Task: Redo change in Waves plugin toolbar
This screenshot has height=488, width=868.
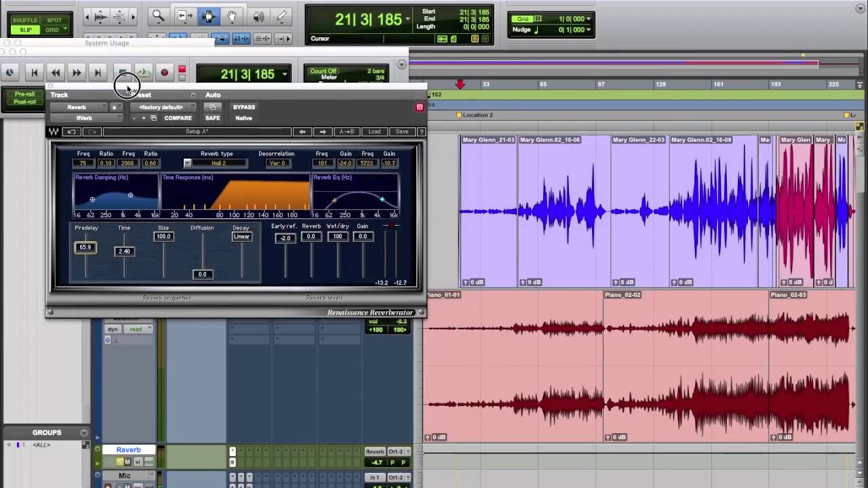Action: [x=92, y=131]
